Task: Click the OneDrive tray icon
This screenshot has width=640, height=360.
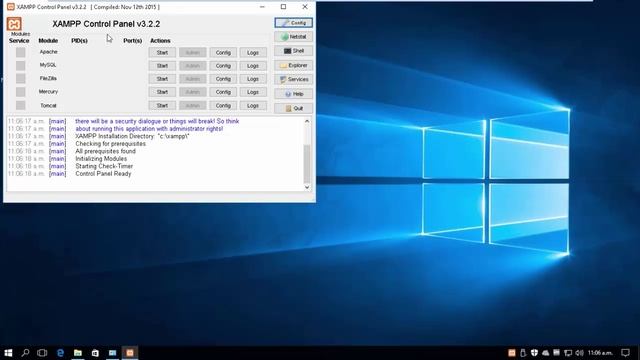Action: click(x=546, y=353)
